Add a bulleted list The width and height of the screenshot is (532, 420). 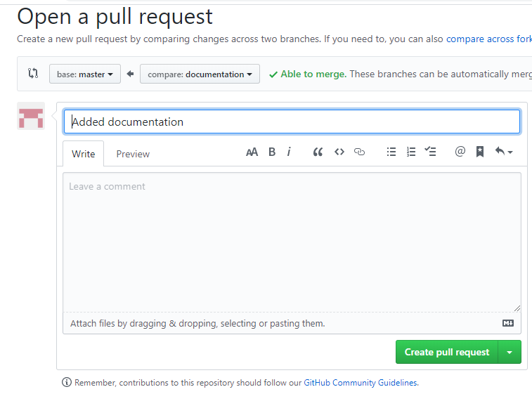pyautogui.click(x=391, y=152)
